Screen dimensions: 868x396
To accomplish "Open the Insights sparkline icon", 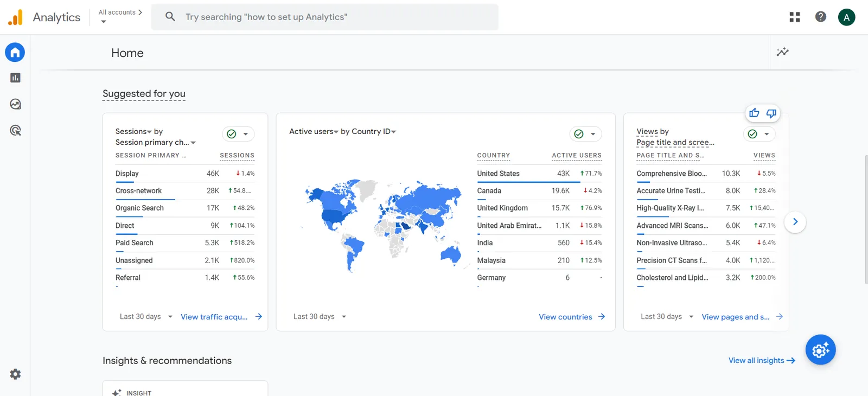I will tap(783, 52).
